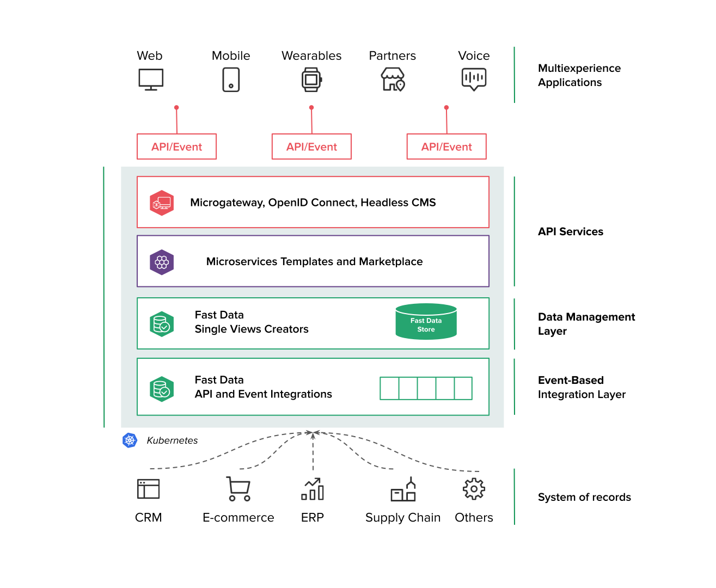Click the System of records label
The width and height of the screenshot is (716, 588).
[x=584, y=497]
